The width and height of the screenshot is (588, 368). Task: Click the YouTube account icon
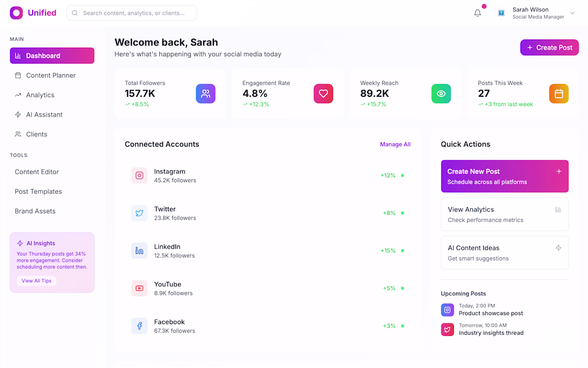pyautogui.click(x=139, y=288)
